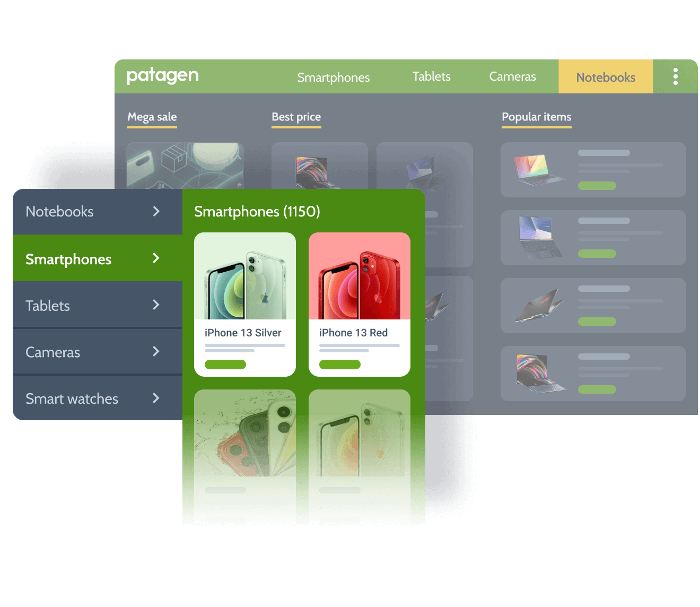Expand the Smart watches category chevron
Screen dimensions: 700x607
click(x=156, y=398)
